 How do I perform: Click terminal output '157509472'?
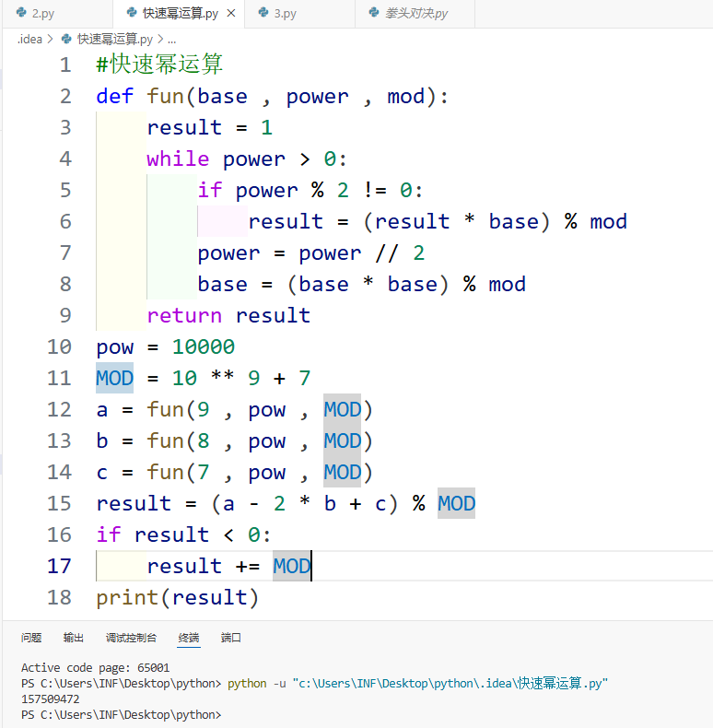coord(50,699)
